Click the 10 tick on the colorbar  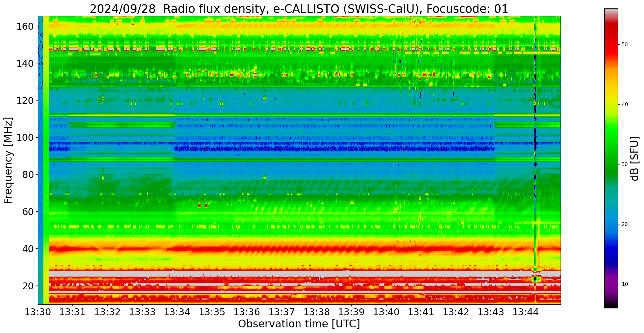625,284
